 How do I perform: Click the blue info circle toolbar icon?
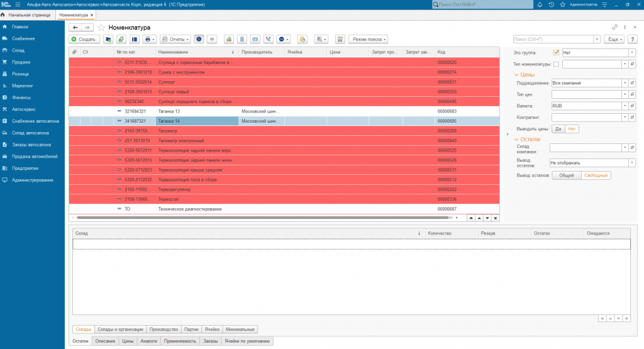point(199,40)
